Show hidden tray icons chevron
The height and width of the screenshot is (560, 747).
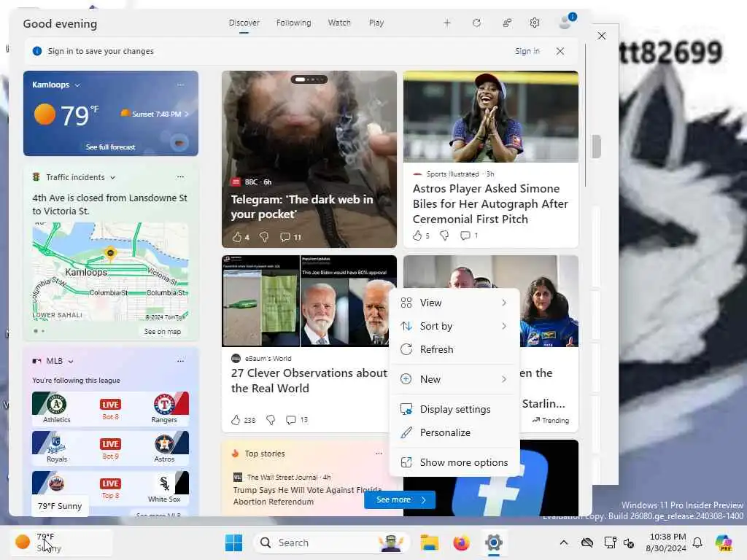click(564, 542)
